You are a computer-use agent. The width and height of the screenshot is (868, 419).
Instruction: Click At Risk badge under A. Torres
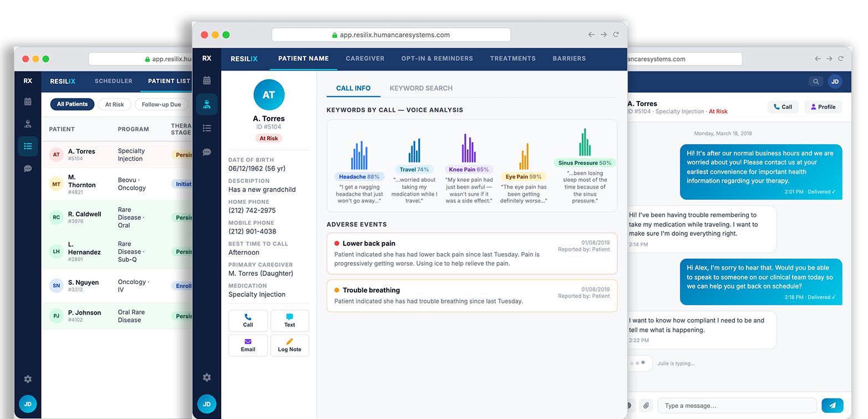coord(269,138)
